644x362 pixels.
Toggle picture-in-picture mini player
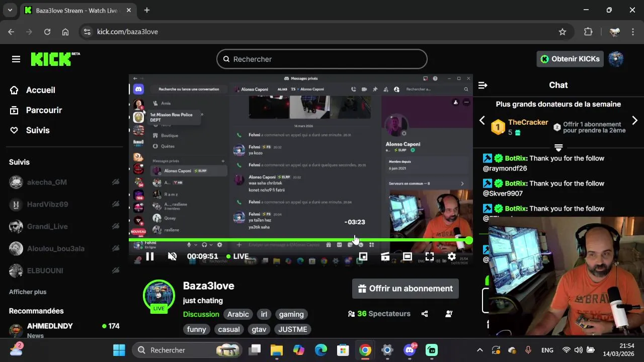tap(363, 256)
